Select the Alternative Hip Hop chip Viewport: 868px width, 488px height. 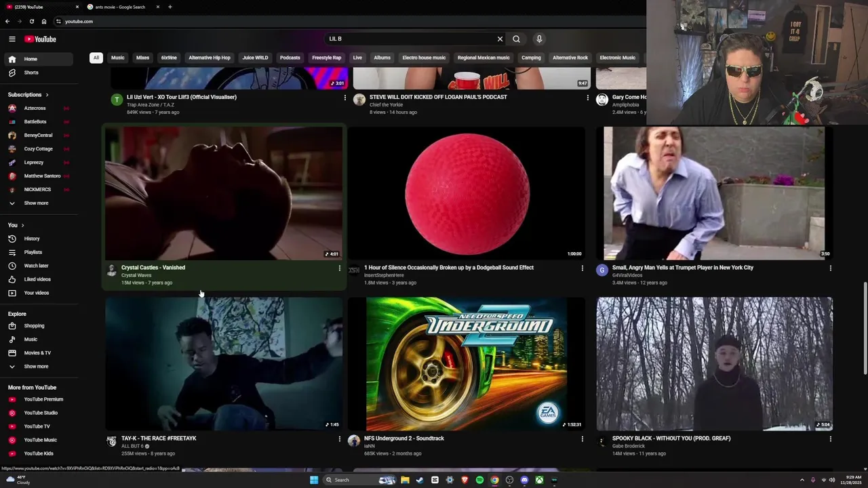210,58
